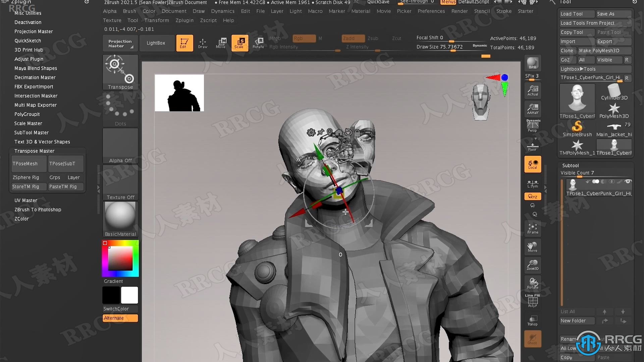Click the gizmo customize gear icon
This screenshot has height=362, width=644.
tap(311, 132)
